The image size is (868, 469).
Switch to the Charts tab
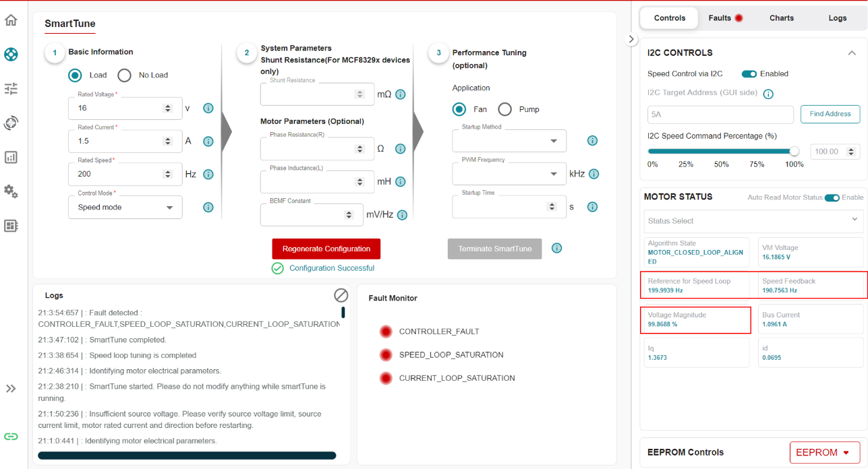(x=781, y=18)
